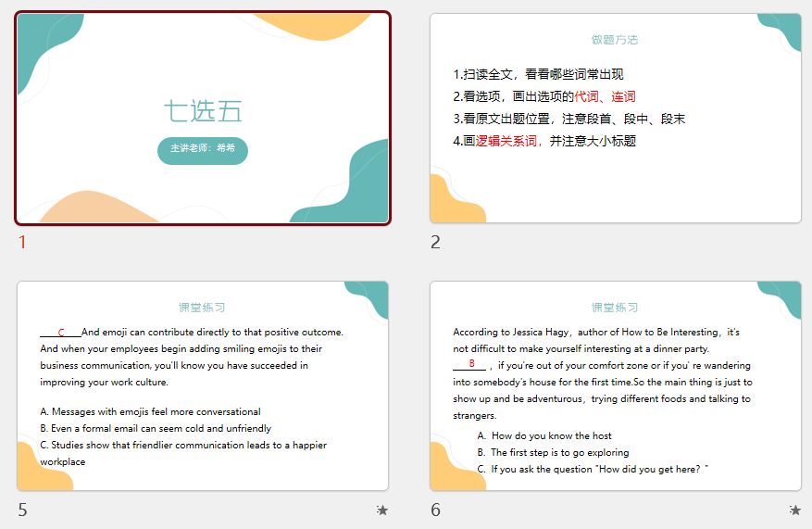Select the slide 5 emoji exercise thumbnail

203,385
